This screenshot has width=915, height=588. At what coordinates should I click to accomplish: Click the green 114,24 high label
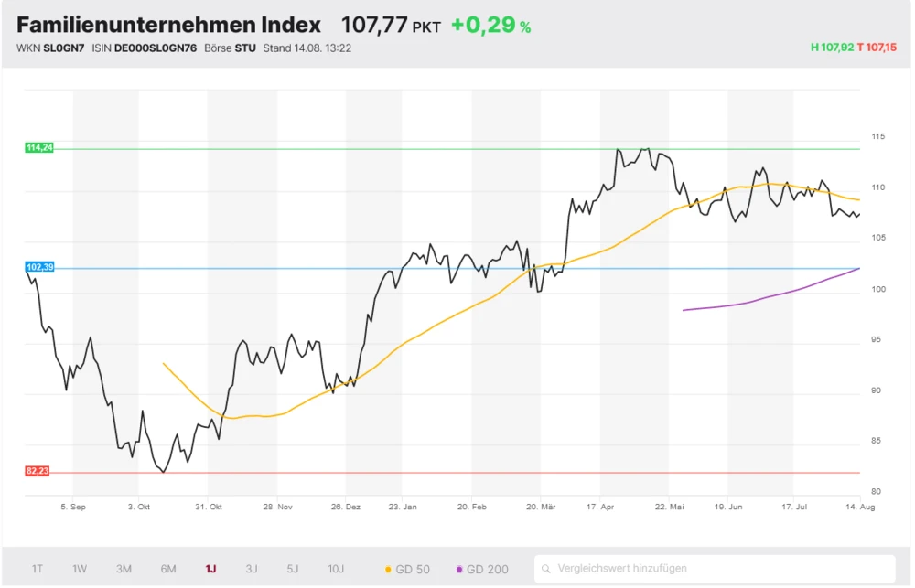pos(39,148)
